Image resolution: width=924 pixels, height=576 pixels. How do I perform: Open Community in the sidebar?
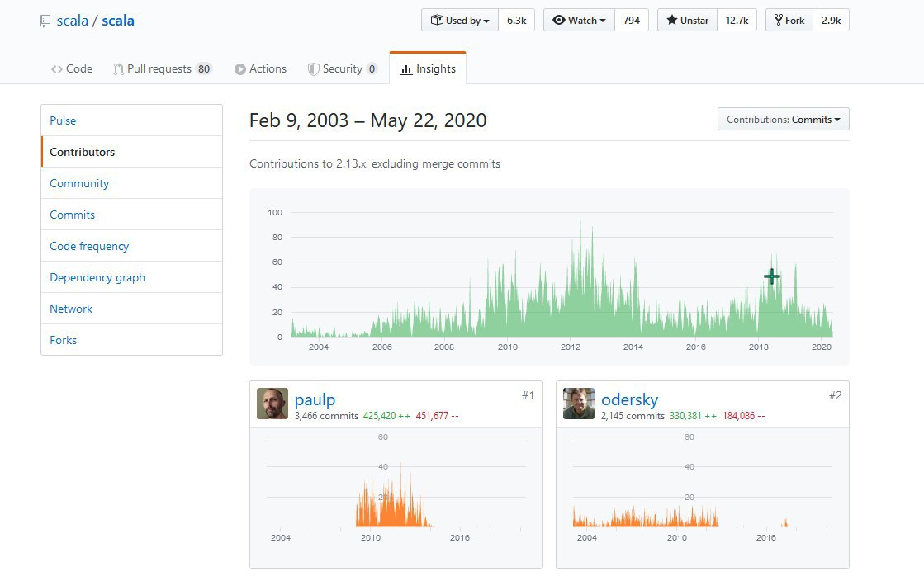point(132,183)
